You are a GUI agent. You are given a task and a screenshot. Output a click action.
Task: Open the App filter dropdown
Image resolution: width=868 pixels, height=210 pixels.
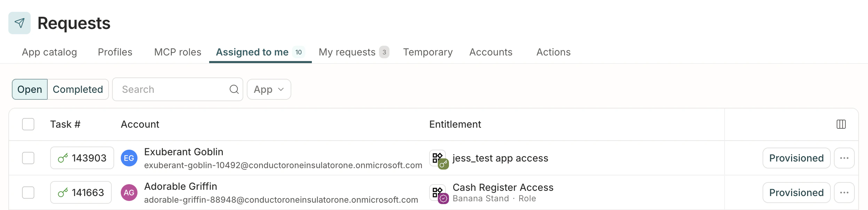tap(269, 89)
